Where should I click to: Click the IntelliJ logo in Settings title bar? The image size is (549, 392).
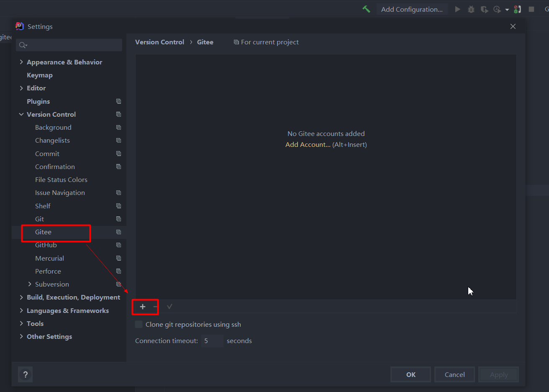pyautogui.click(x=20, y=26)
